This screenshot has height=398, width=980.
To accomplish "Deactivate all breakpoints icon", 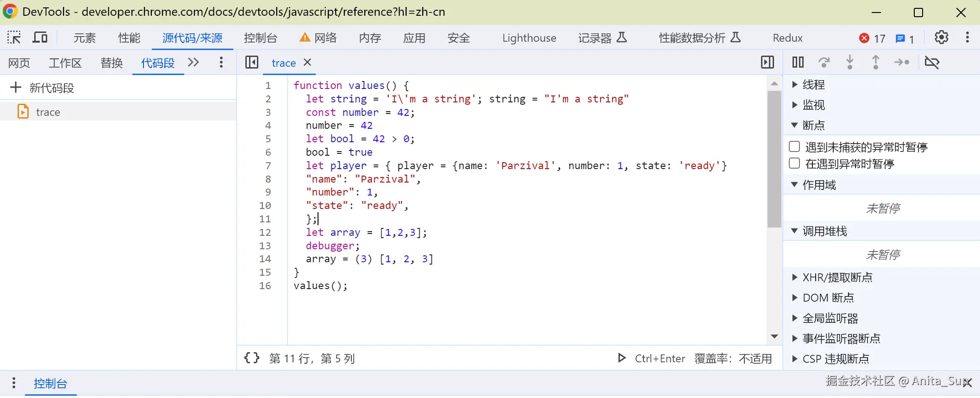I will coord(932,62).
